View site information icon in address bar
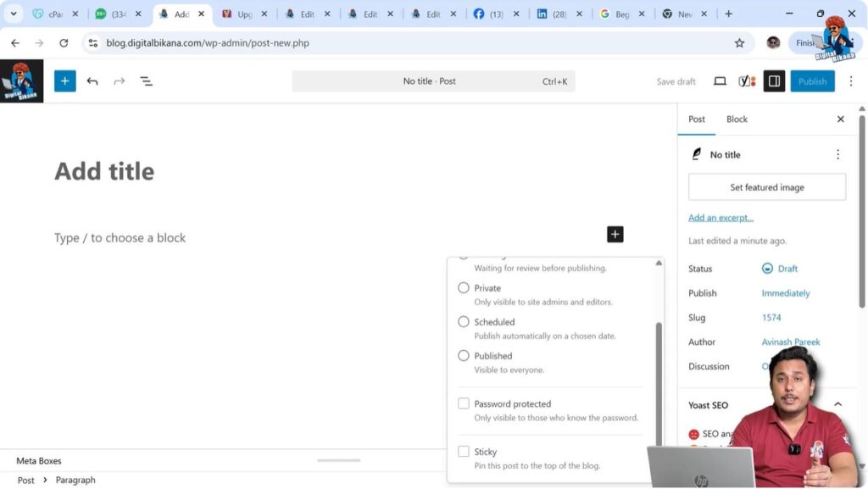Screen dimensions: 868x489 (x=93, y=42)
